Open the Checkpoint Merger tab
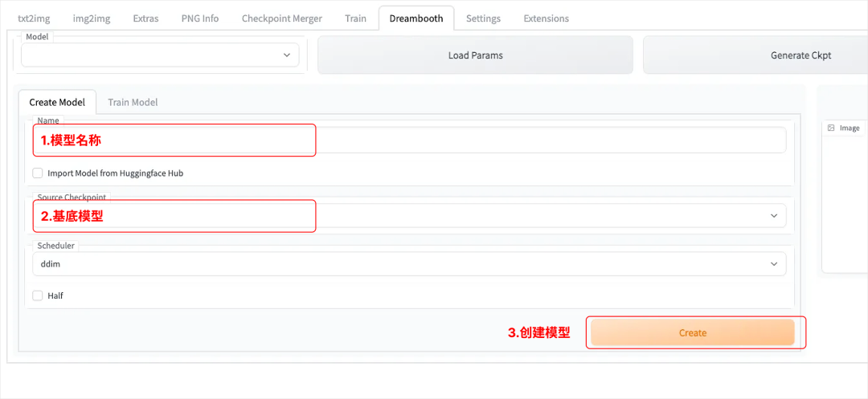The width and height of the screenshot is (868, 399). 282,18
